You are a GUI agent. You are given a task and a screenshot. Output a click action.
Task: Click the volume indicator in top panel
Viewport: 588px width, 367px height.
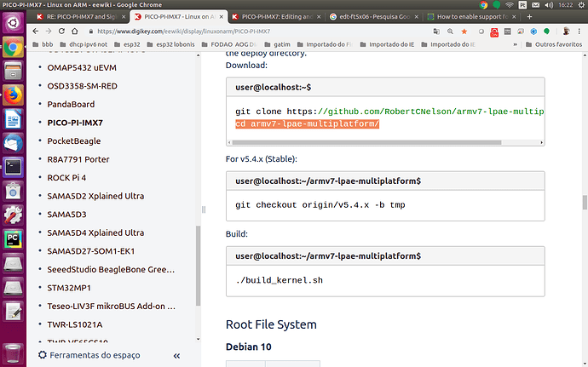pos(549,5)
